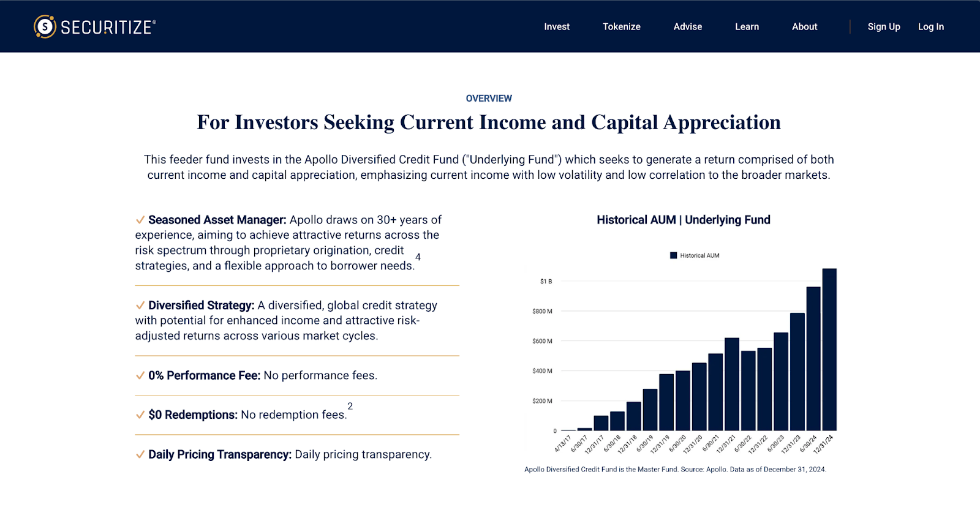Select the 12/31/24 bar in the chart

[x=829, y=350]
